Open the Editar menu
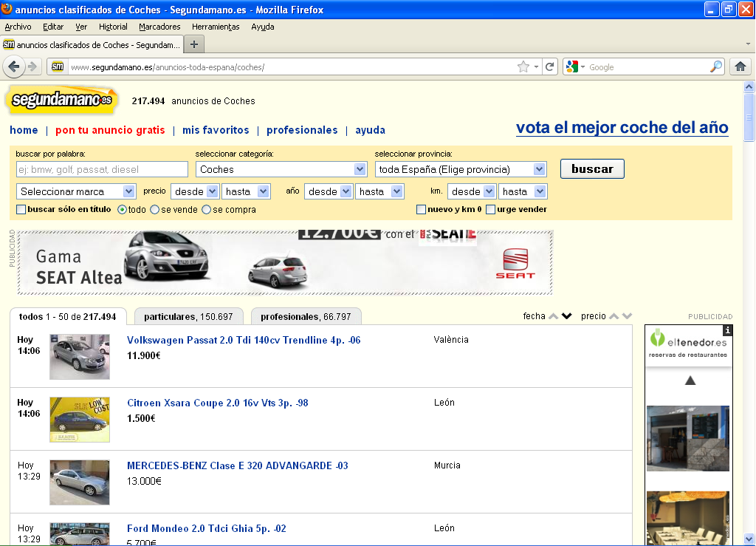This screenshot has width=756, height=546. pyautogui.click(x=53, y=27)
